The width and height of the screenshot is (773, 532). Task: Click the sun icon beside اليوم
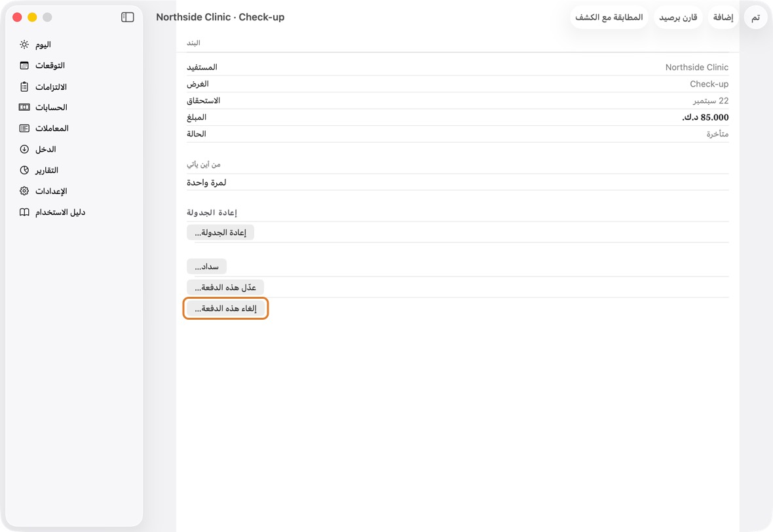pyautogui.click(x=24, y=45)
